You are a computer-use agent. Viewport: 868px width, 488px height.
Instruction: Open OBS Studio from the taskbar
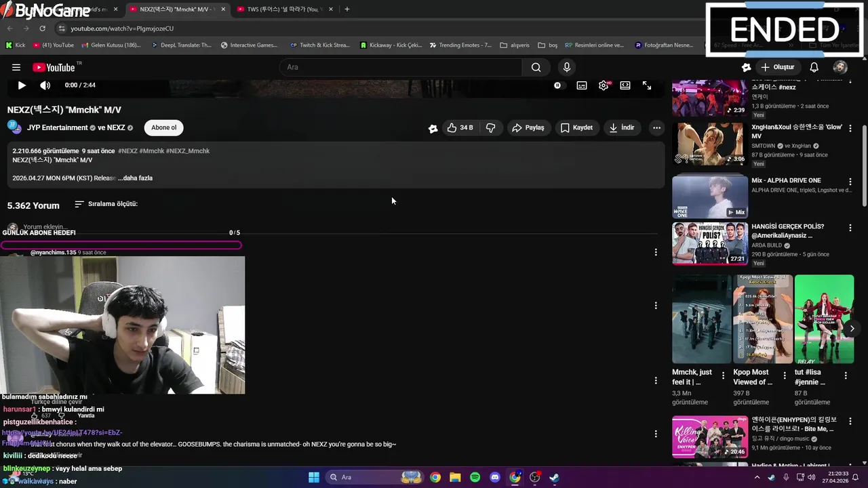click(x=535, y=477)
